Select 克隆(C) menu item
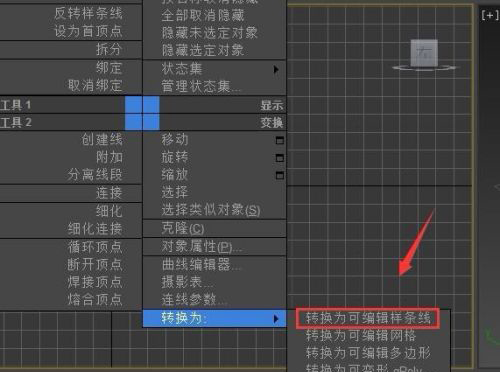The image size is (500, 372). [x=183, y=228]
